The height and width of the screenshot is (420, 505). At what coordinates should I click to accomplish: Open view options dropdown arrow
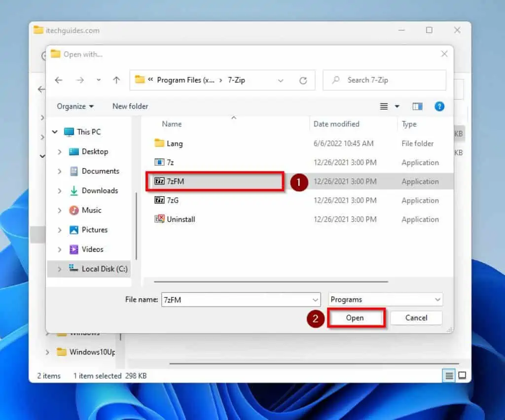[x=397, y=106]
